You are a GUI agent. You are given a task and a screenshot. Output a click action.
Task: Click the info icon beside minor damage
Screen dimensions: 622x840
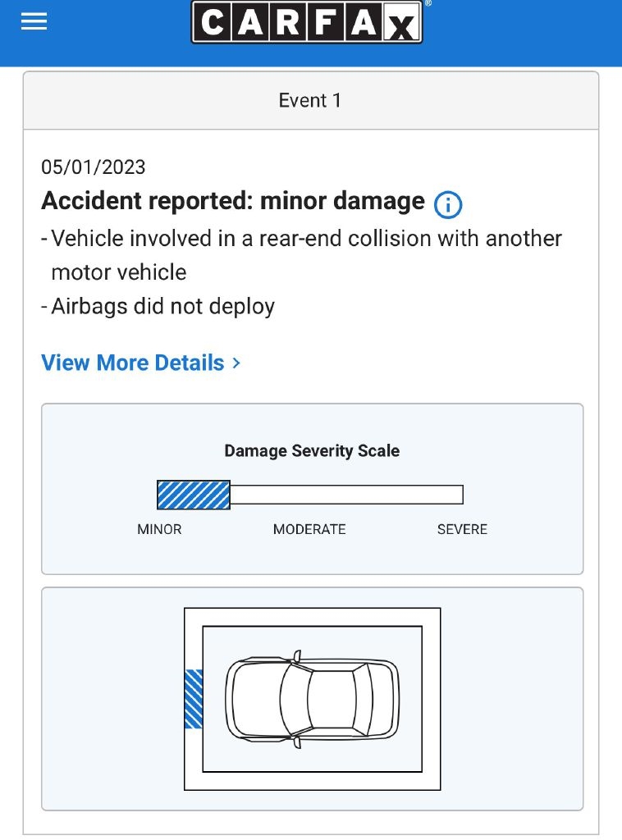pos(448,204)
